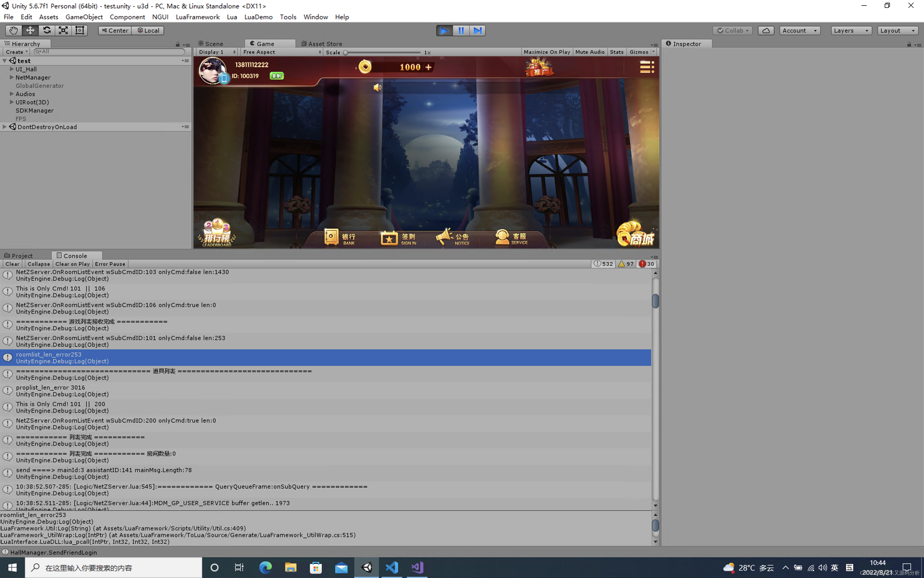Switch to the Scene tab
924x578 pixels.
pyautogui.click(x=210, y=44)
